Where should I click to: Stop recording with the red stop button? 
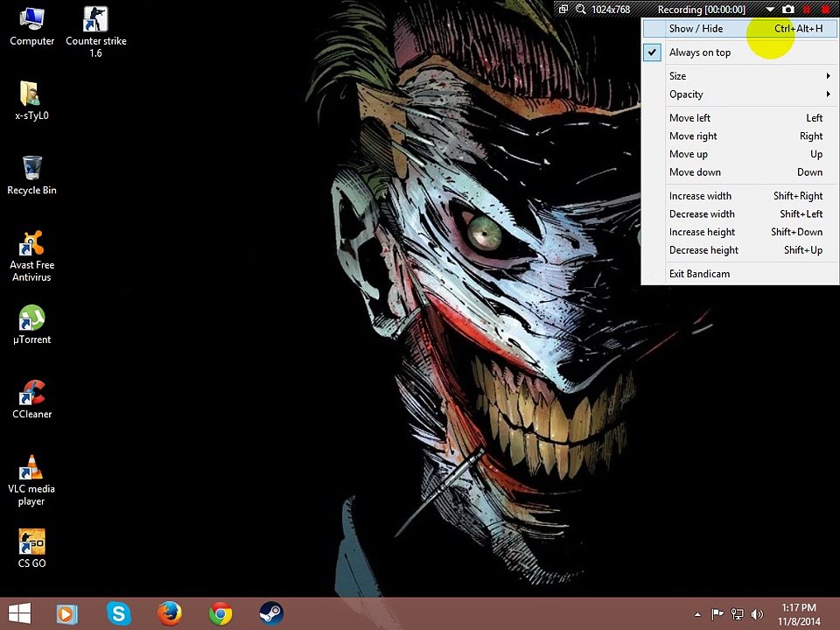tap(825, 9)
